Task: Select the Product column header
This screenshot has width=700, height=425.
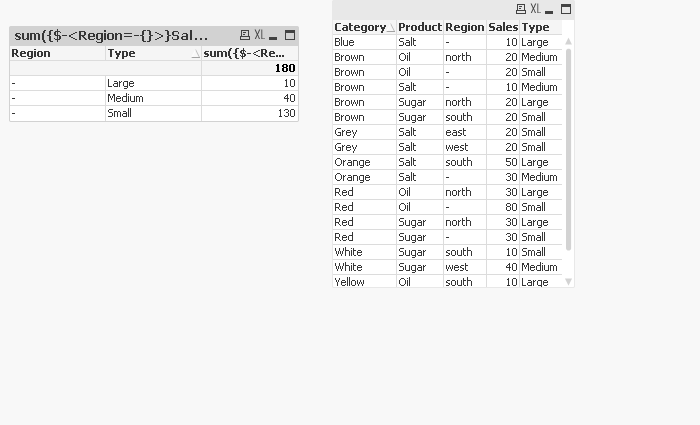Action: [x=419, y=27]
